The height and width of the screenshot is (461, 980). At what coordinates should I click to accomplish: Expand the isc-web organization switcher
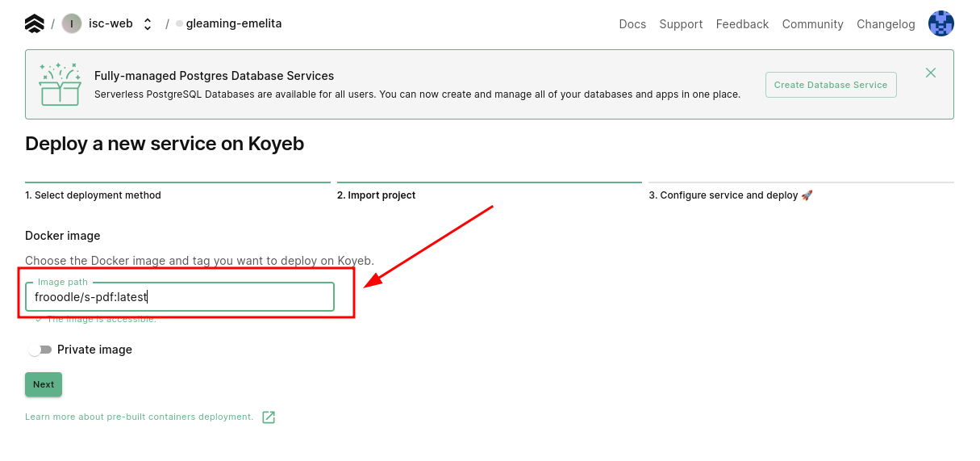(148, 24)
